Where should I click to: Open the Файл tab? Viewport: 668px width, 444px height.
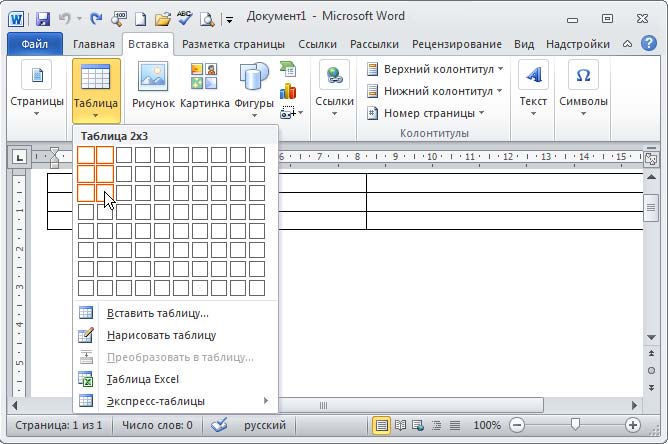34,44
